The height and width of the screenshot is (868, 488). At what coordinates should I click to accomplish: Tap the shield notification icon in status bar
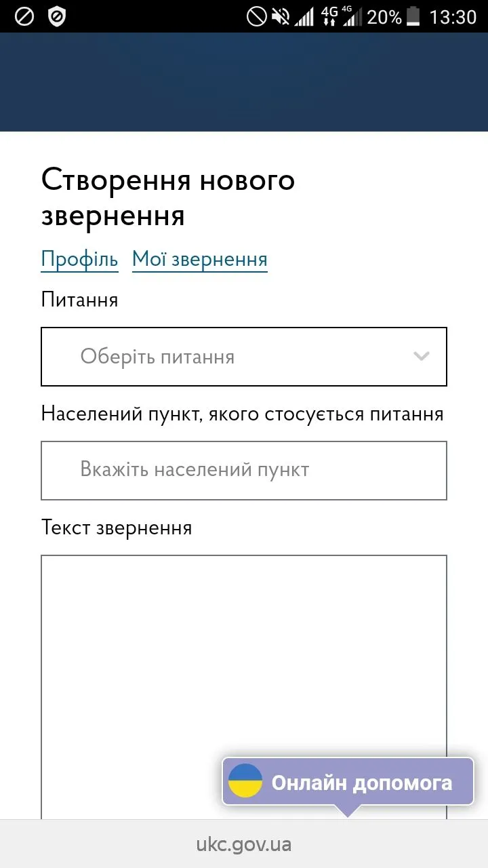coord(58,16)
